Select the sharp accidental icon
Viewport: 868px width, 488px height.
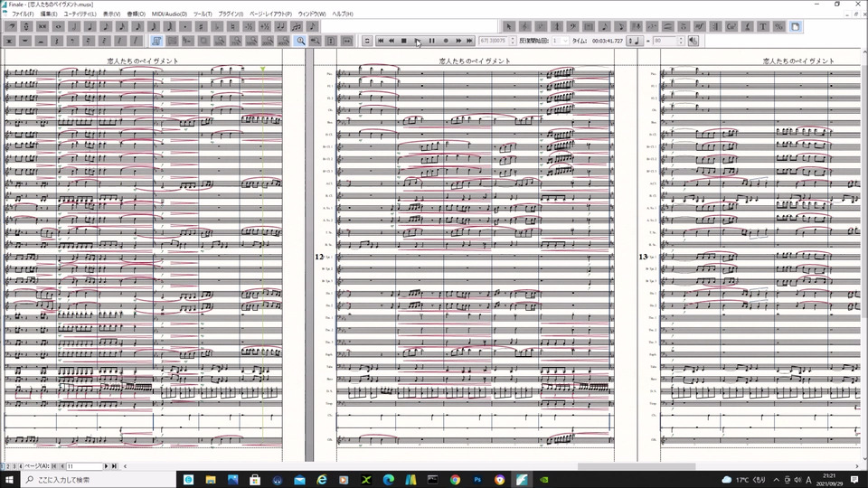click(201, 26)
